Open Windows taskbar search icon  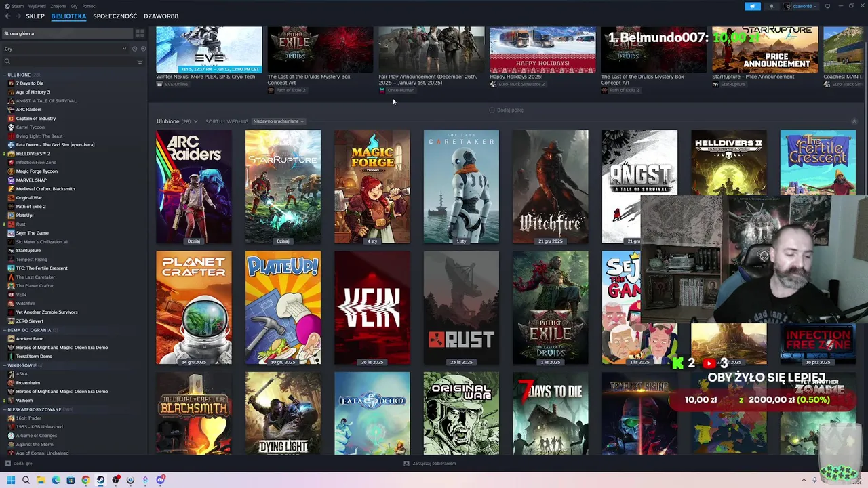26,480
